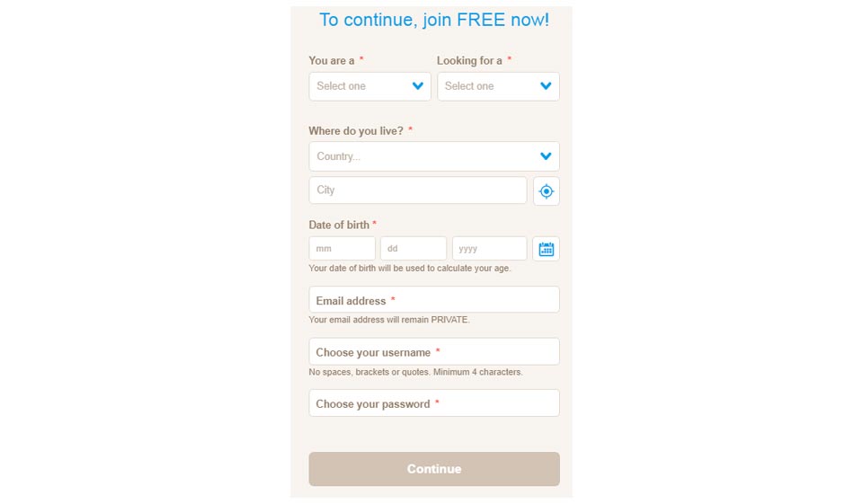Viewport: 863px width, 504px height.
Task: Click the "You are a" label text
Action: 332,61
